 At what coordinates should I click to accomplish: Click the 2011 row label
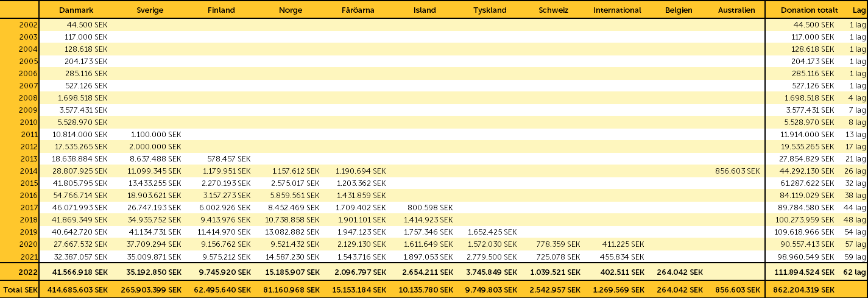coord(29,134)
